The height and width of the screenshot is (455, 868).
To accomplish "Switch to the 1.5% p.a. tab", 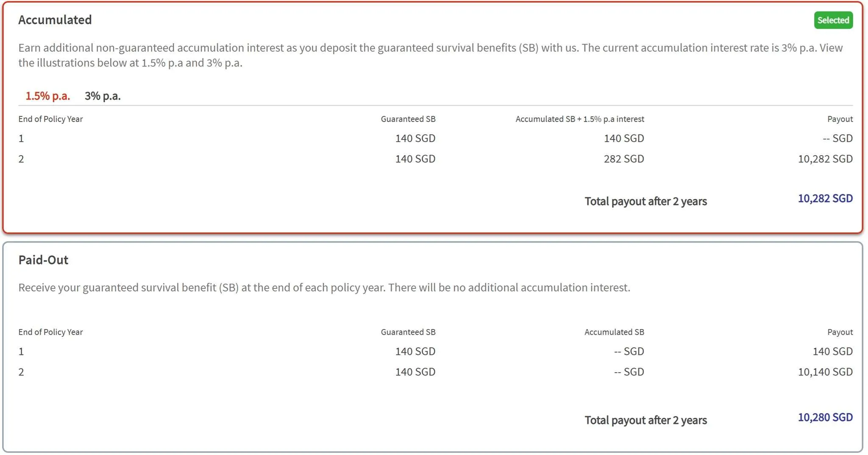I will tap(47, 96).
